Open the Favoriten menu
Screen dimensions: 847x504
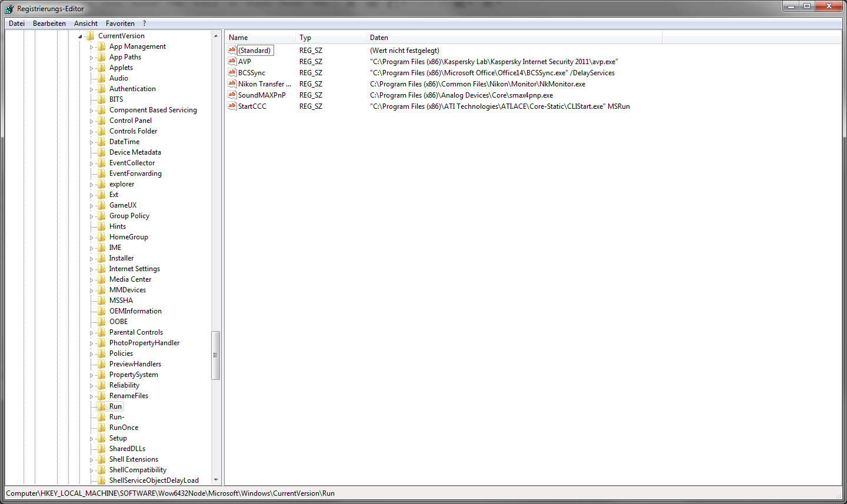coord(120,24)
